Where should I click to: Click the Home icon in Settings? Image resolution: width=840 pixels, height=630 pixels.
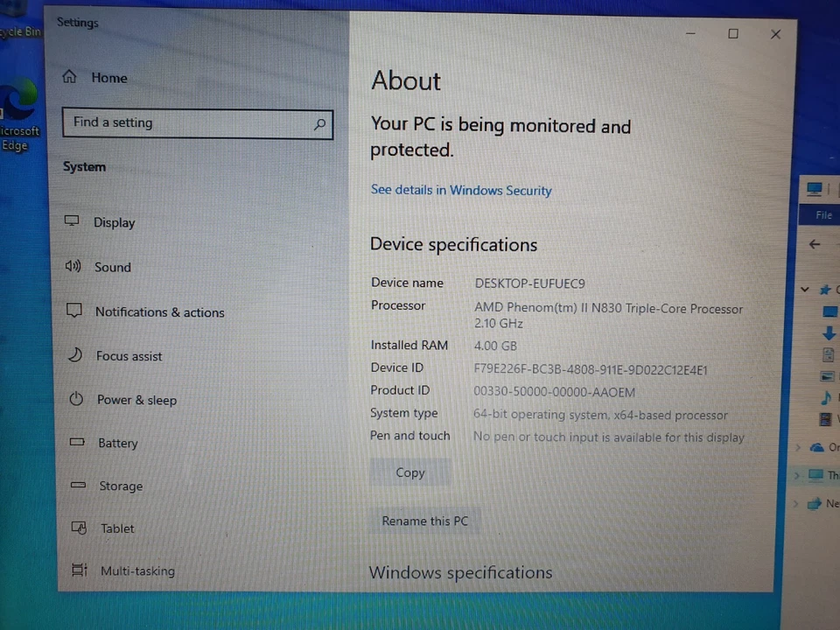point(69,77)
